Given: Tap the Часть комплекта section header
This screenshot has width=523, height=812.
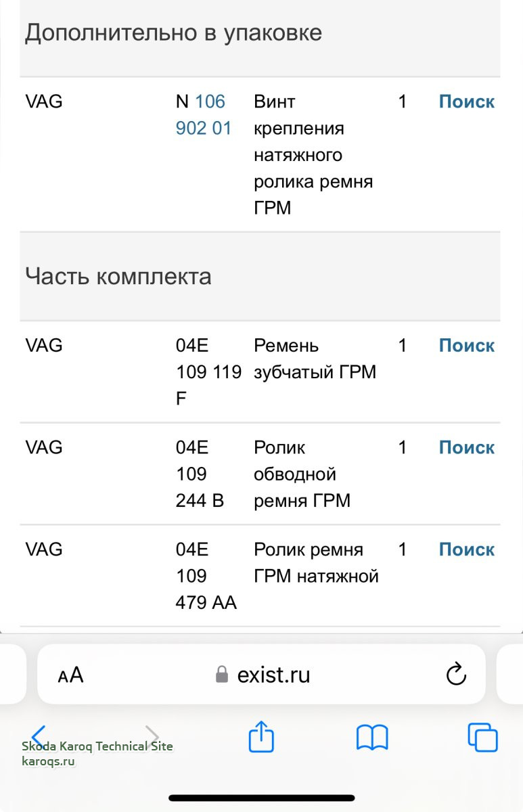Looking at the screenshot, I should tap(118, 276).
